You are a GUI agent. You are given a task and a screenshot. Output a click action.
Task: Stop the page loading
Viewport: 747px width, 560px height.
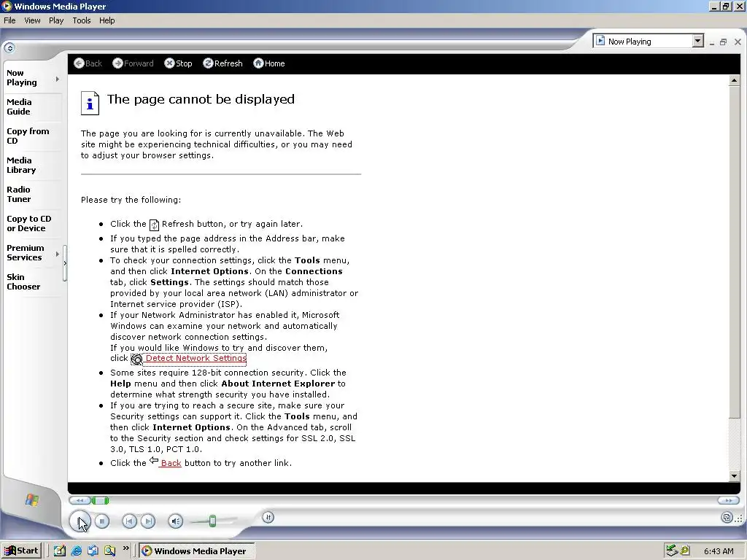(x=178, y=63)
